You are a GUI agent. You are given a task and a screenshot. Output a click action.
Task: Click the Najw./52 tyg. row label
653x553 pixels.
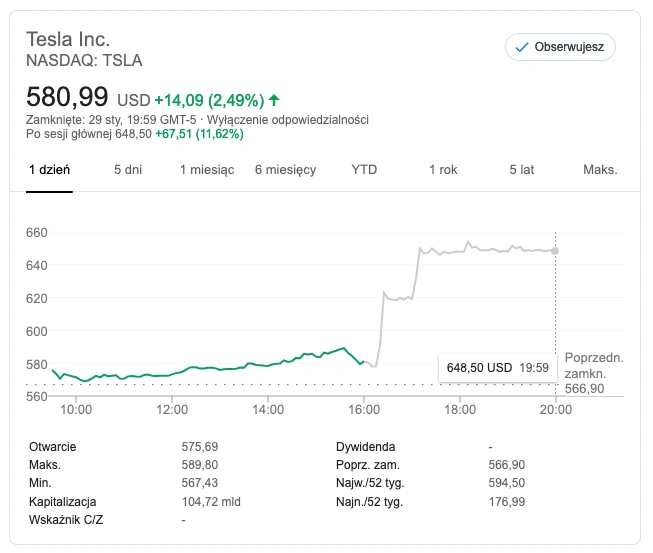370,483
